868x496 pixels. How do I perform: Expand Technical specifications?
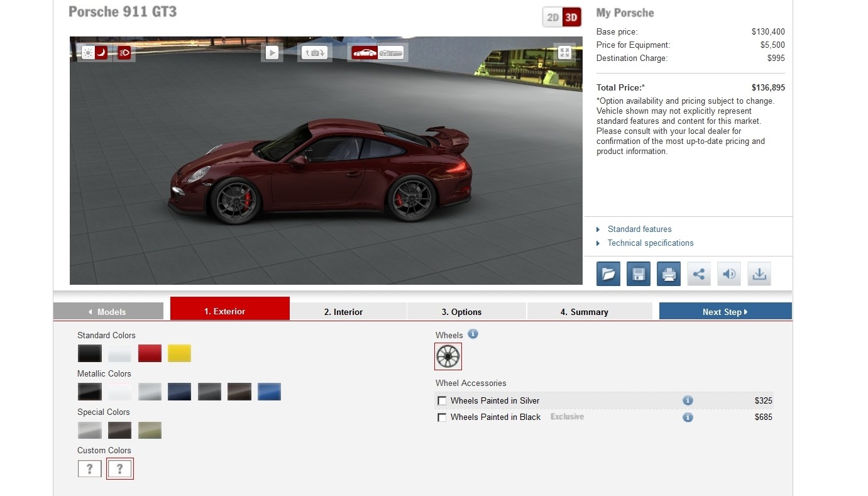650,243
